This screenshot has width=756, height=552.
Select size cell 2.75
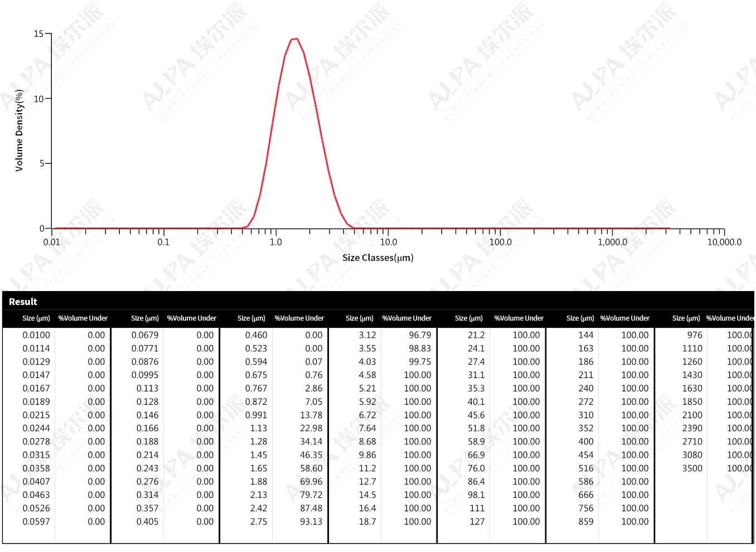(x=259, y=522)
